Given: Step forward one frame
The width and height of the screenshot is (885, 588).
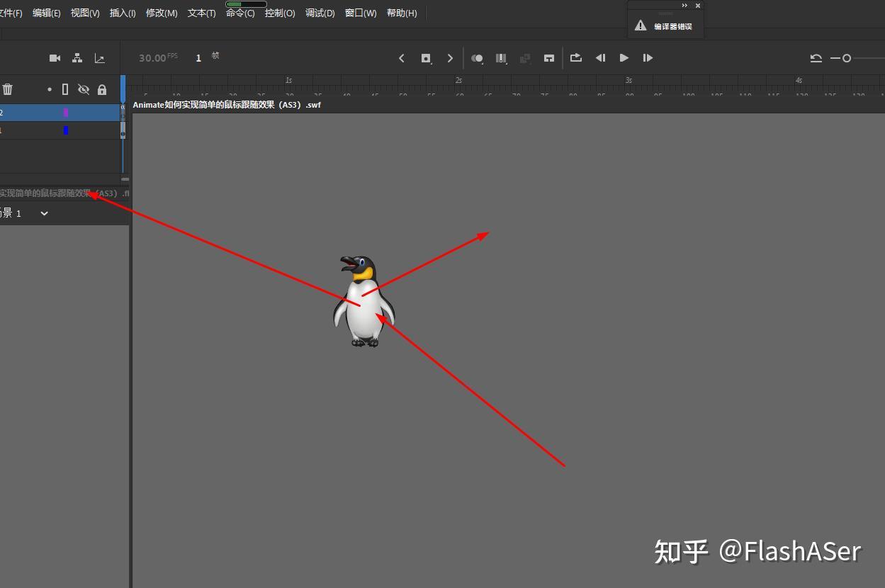Looking at the screenshot, I should click(x=648, y=58).
